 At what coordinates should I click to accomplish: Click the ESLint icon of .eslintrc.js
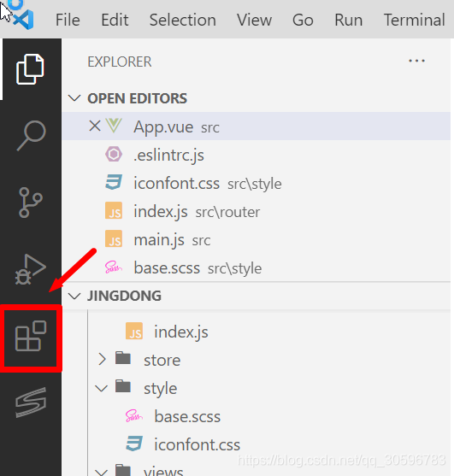pyautogui.click(x=114, y=154)
